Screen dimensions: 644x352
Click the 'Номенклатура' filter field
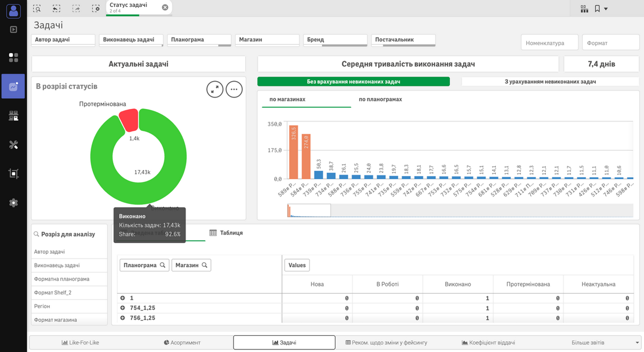tap(550, 43)
